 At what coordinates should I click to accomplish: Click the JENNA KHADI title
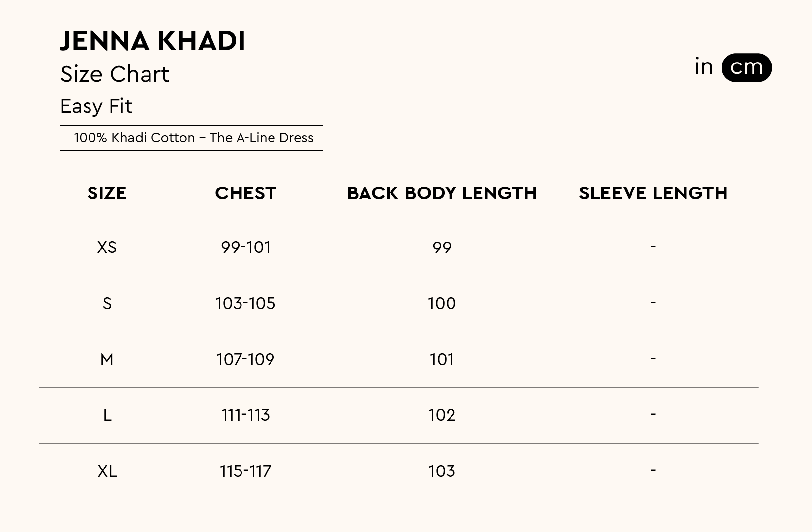click(152, 41)
